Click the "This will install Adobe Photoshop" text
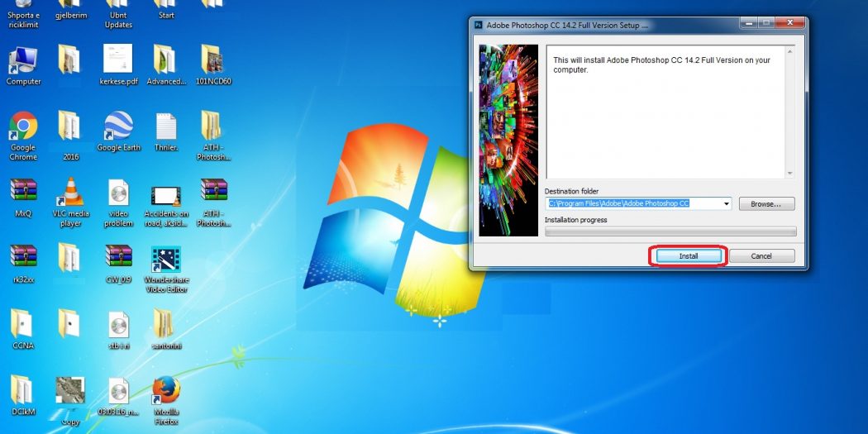The width and height of the screenshot is (868, 434). pyautogui.click(x=661, y=64)
